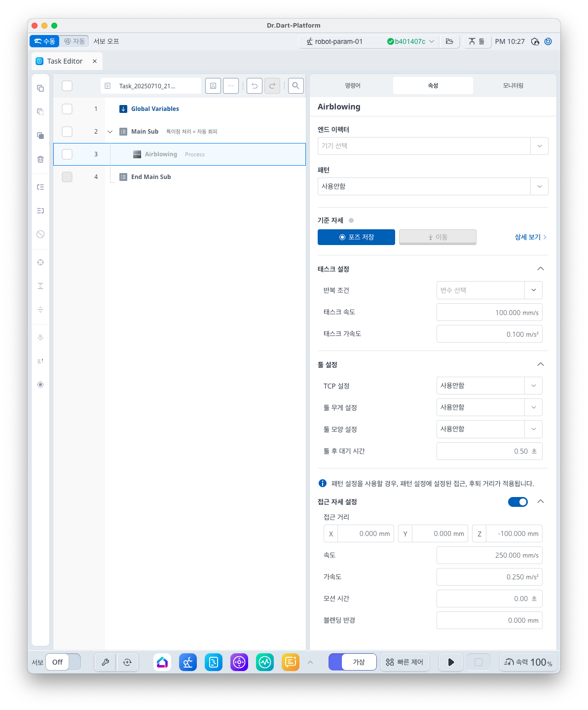
Task: Open the folder icon beside robot-param-01
Action: click(x=449, y=41)
